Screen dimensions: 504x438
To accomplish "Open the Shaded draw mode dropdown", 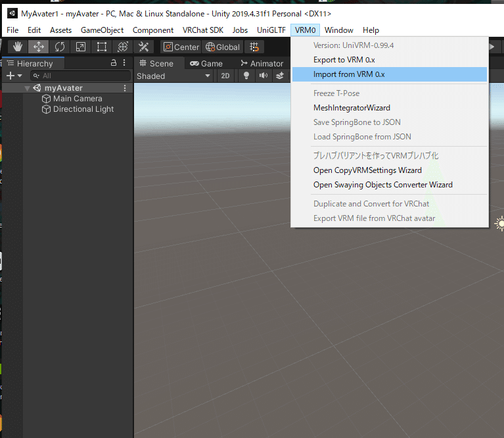I will pos(173,76).
